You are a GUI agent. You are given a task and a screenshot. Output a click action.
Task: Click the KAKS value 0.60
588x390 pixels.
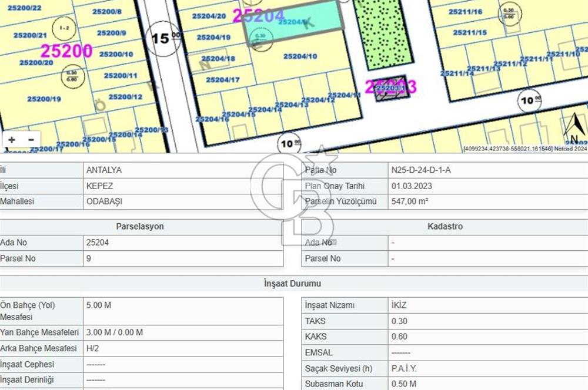(399, 337)
